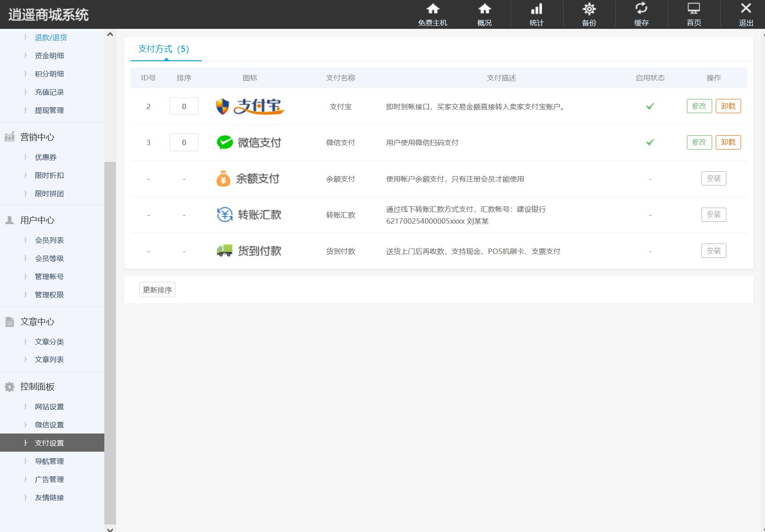The width and height of the screenshot is (765, 532).
Task: Click the sort order field for 支付宝
Action: (x=184, y=106)
